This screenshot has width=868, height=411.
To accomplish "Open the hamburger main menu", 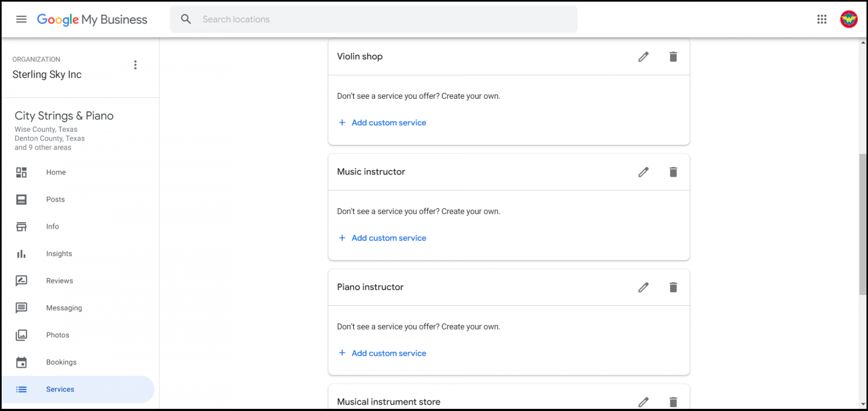I will (21, 20).
